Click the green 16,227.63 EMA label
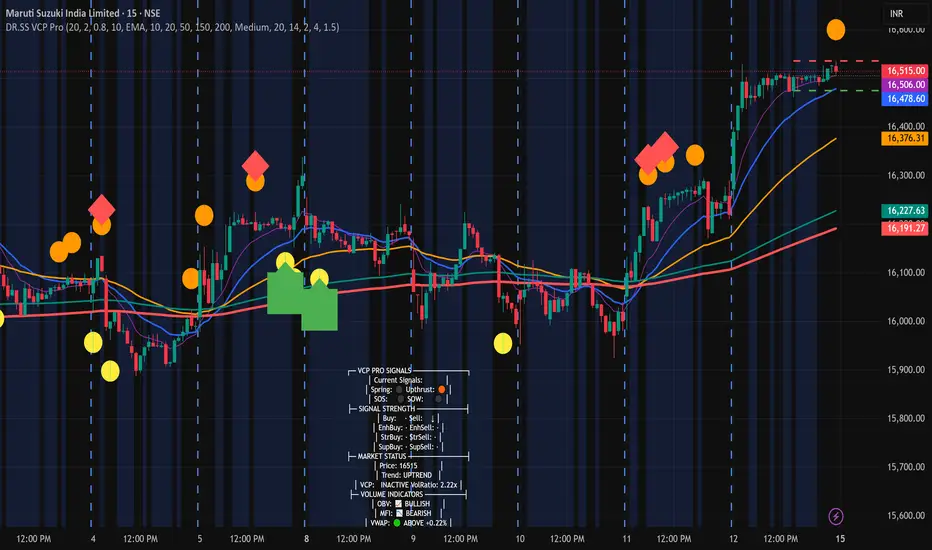 point(905,210)
